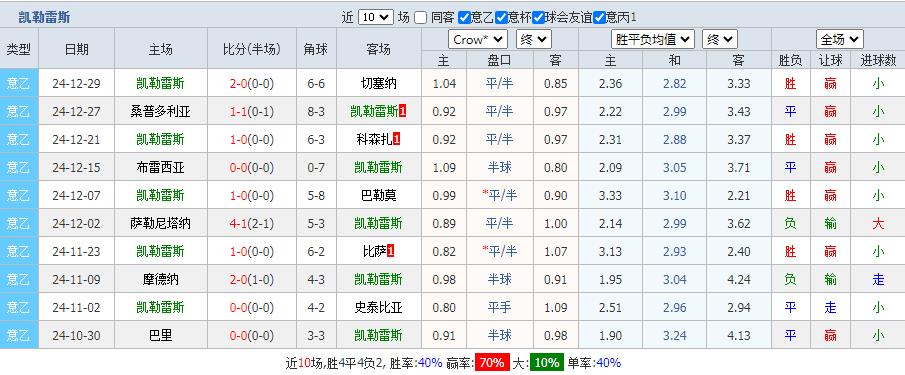Uncheck the 球会友谊 filter checkbox

(538, 18)
